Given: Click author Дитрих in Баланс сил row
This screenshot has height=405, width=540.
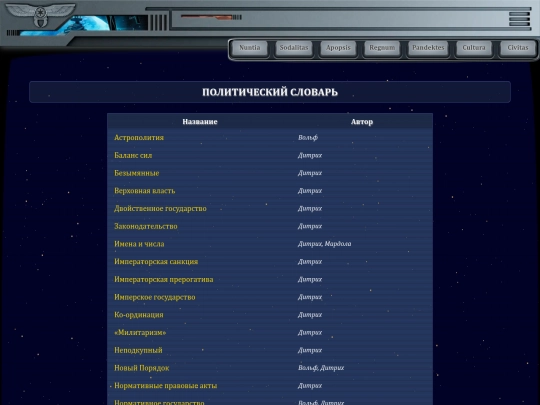Looking at the screenshot, I should tap(310, 155).
